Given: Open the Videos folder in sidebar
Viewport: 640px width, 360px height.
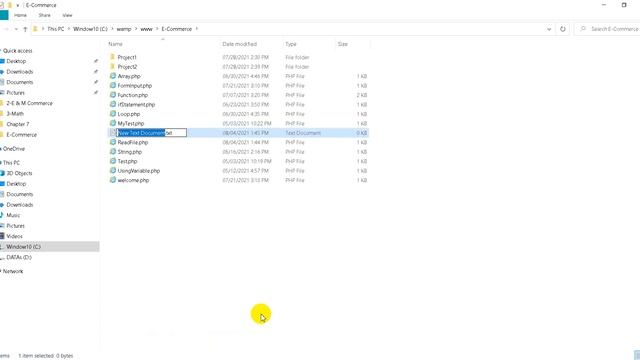Looking at the screenshot, I should pyautogui.click(x=14, y=236).
